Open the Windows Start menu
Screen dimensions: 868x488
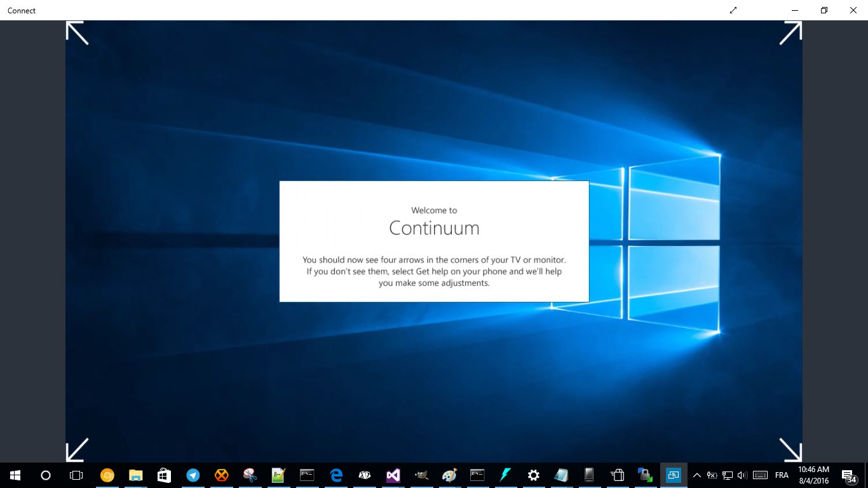(x=15, y=475)
